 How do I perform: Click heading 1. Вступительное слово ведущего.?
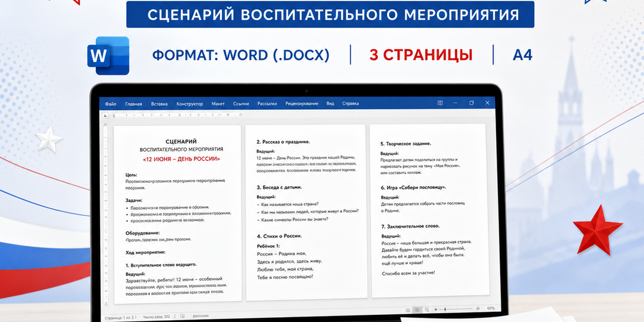click(161, 265)
